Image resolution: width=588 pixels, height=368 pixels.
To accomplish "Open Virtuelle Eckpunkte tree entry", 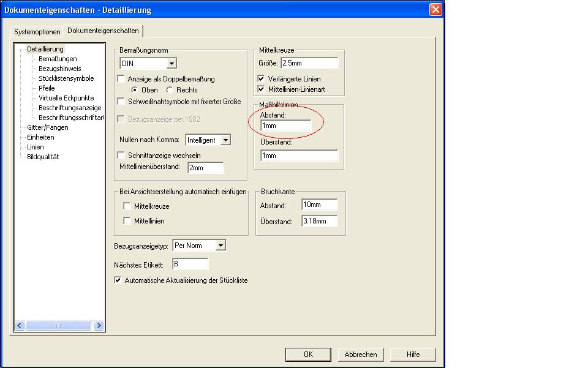I will click(x=66, y=98).
